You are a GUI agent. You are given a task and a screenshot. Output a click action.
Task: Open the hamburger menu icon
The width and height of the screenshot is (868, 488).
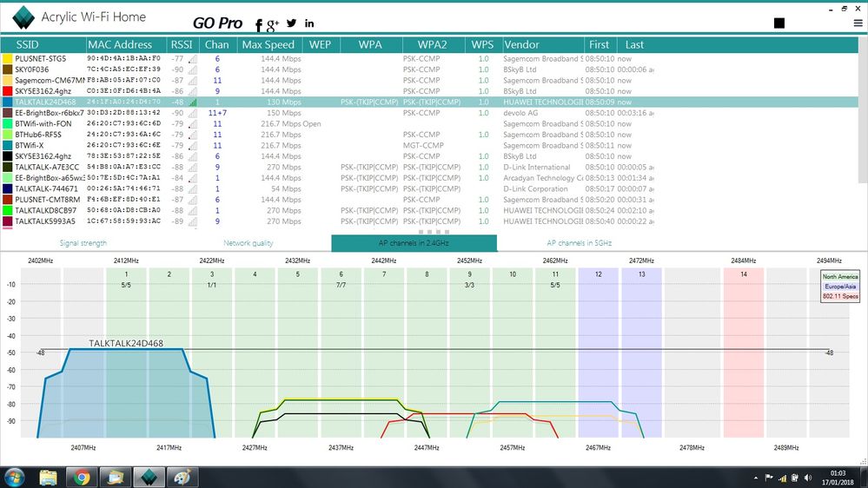(858, 23)
